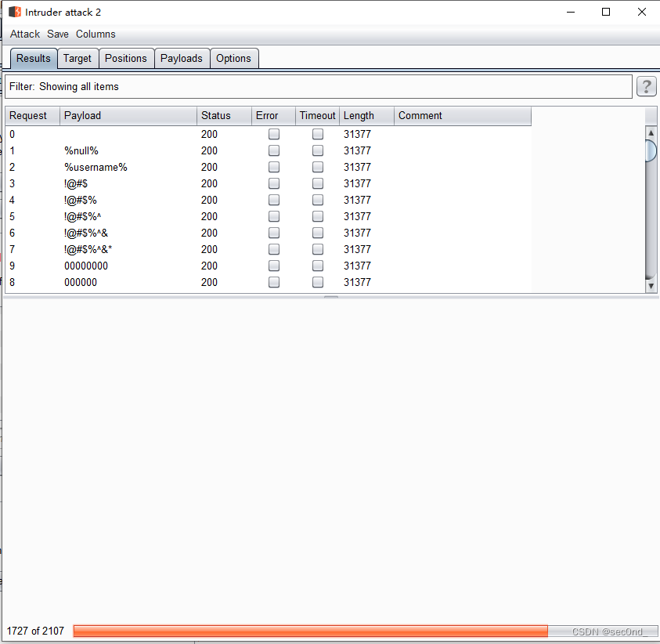The image size is (660, 644).
Task: Toggle Timeout checkbox for 000000 row
Action: 318,282
